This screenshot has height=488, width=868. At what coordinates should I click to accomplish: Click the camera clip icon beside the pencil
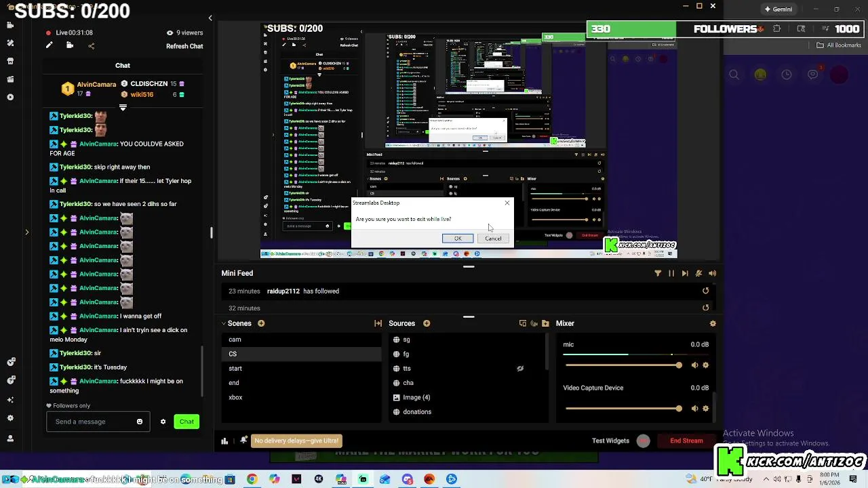(x=70, y=46)
